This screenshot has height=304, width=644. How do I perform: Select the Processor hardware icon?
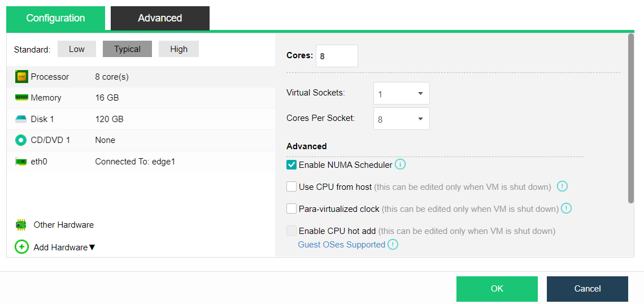pos(21,77)
